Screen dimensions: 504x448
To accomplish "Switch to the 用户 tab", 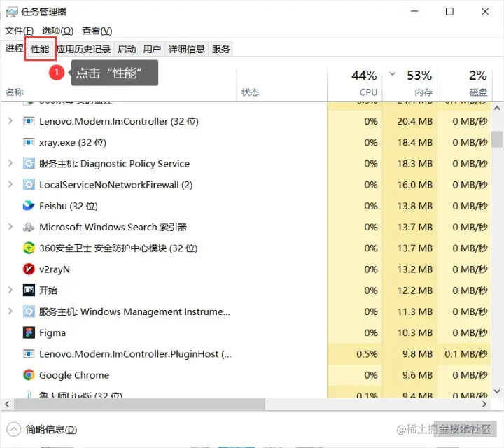I will (x=152, y=49).
